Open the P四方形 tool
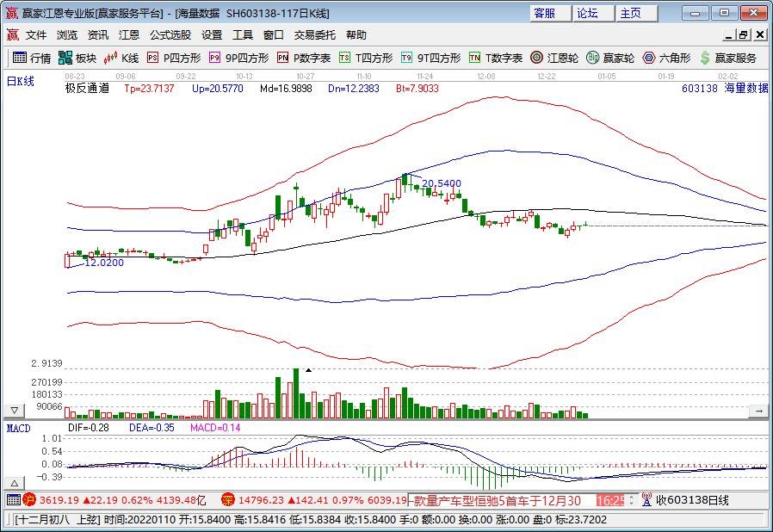Viewport: 773px width, 532px height. (x=174, y=59)
